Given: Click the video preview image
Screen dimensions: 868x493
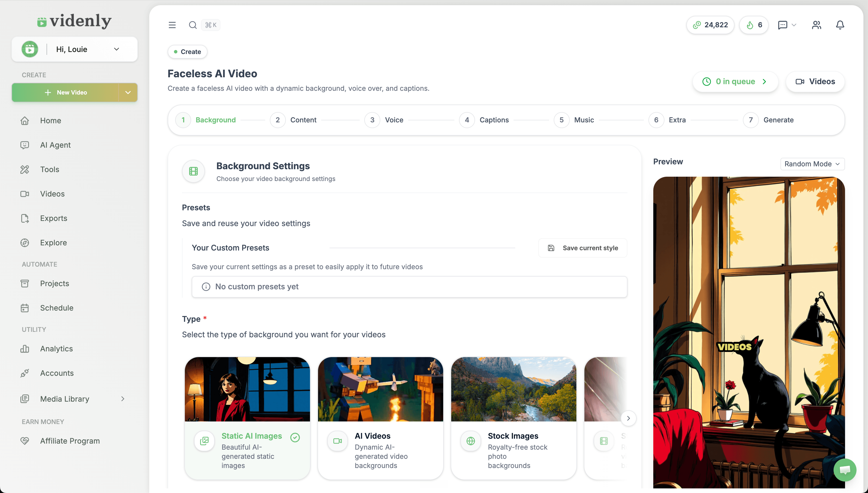Looking at the screenshot, I should click(749, 332).
